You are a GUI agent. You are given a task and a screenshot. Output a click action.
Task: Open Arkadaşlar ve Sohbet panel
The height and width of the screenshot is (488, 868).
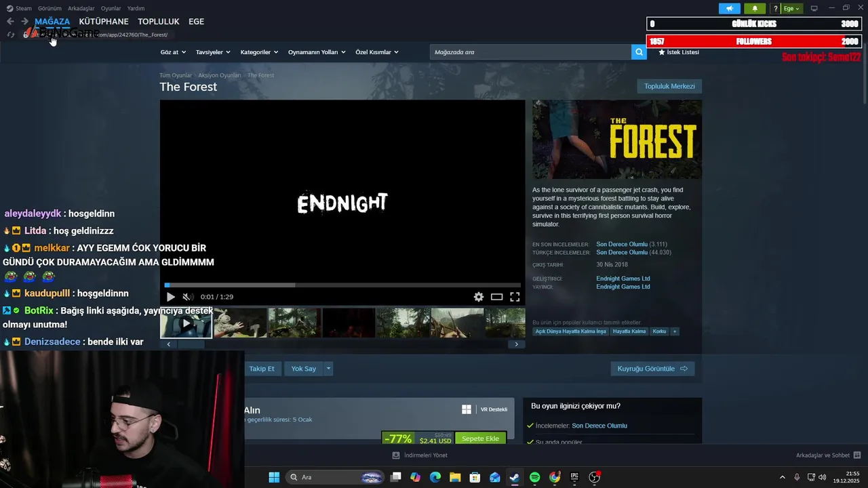pos(828,455)
